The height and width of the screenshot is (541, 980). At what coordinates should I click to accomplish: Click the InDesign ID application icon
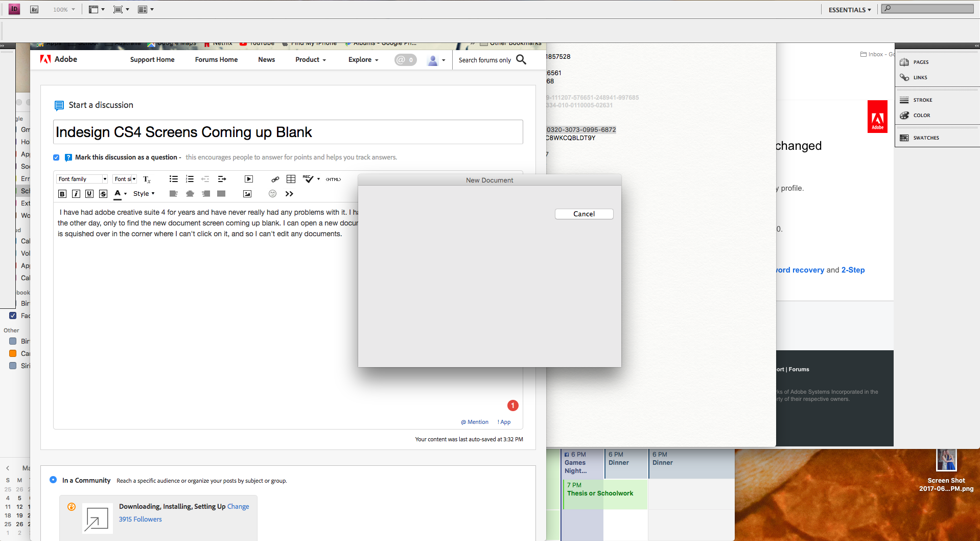click(x=14, y=9)
